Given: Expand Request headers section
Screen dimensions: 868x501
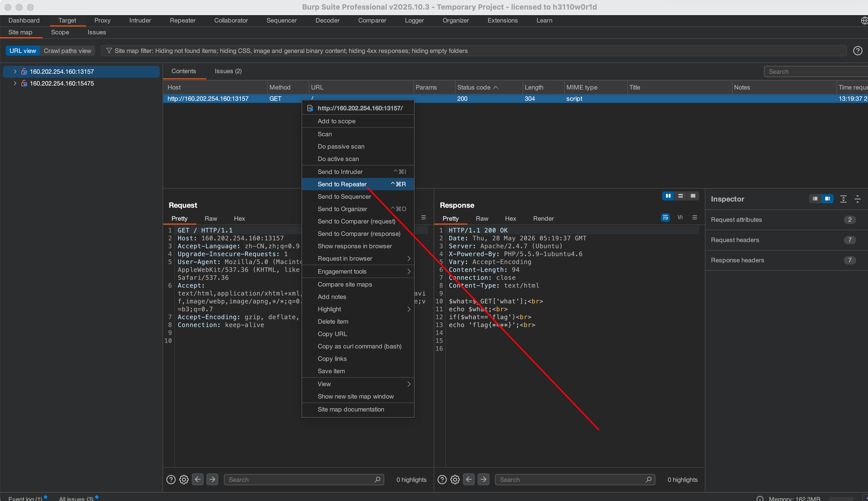Looking at the screenshot, I should point(786,240).
